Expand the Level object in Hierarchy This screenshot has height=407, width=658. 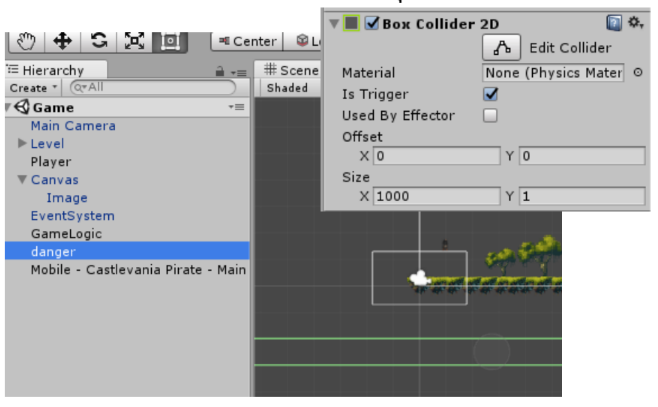pyautogui.click(x=22, y=143)
